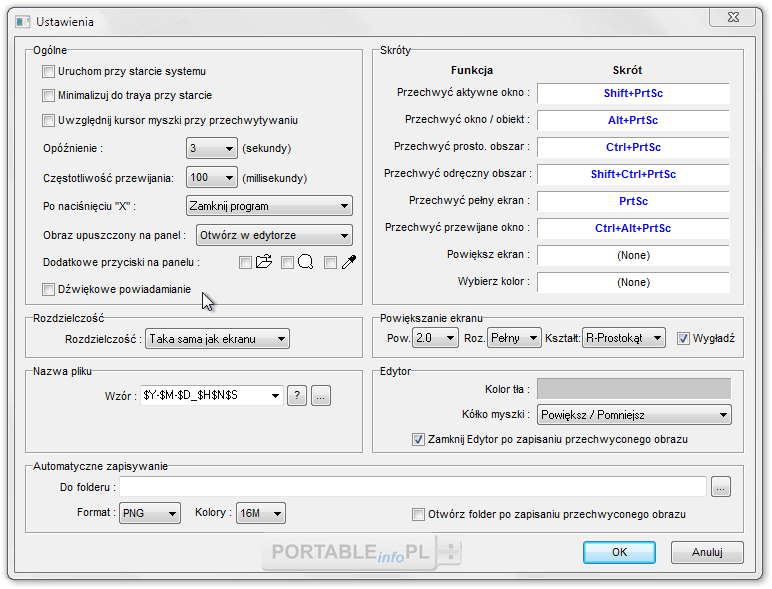Click the open-folder icon in panel buttons
772x589 pixels.
tap(264, 262)
